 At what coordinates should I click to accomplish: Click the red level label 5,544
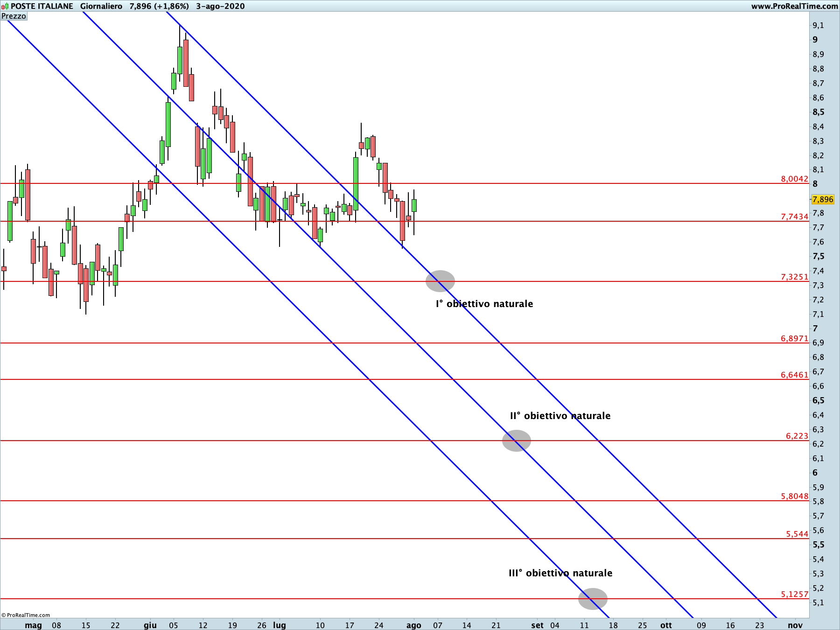(x=797, y=534)
